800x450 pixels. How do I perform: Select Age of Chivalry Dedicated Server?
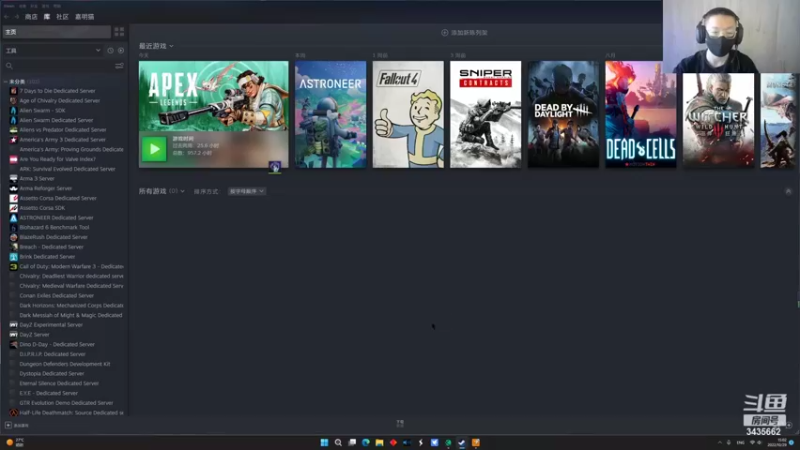click(x=60, y=101)
